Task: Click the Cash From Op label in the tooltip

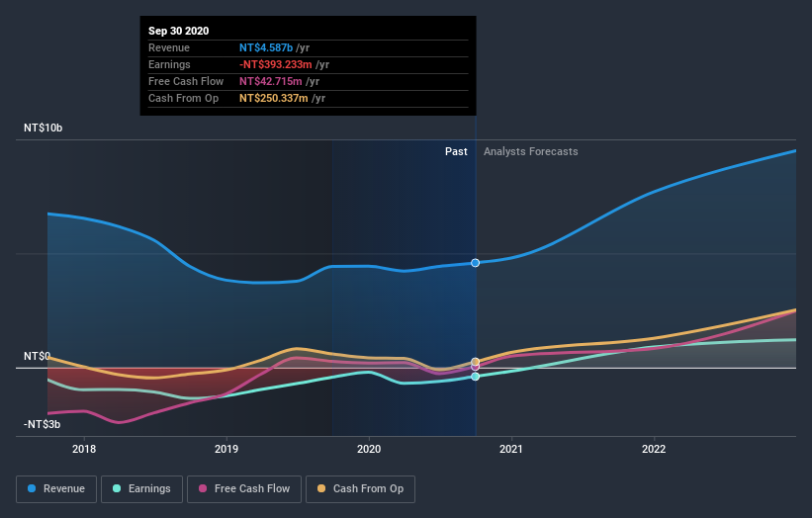Action: tap(183, 98)
